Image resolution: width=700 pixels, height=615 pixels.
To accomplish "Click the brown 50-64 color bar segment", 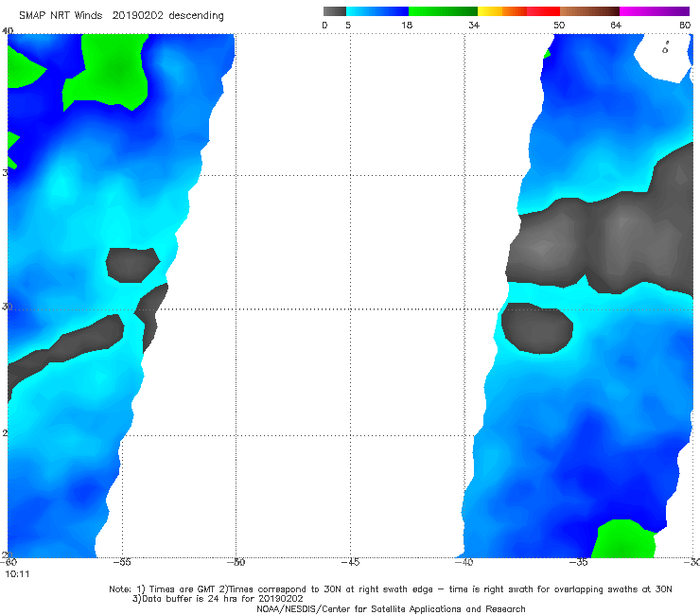I will tap(589, 11).
